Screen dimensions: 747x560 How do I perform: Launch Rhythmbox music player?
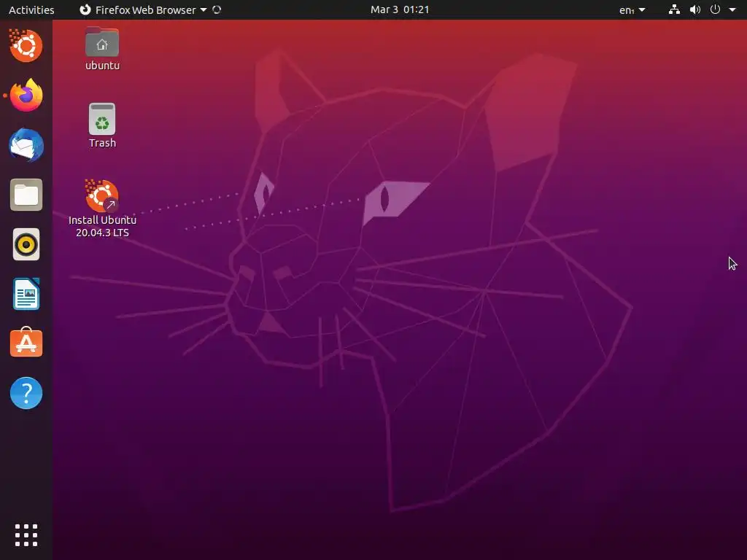tap(26, 244)
